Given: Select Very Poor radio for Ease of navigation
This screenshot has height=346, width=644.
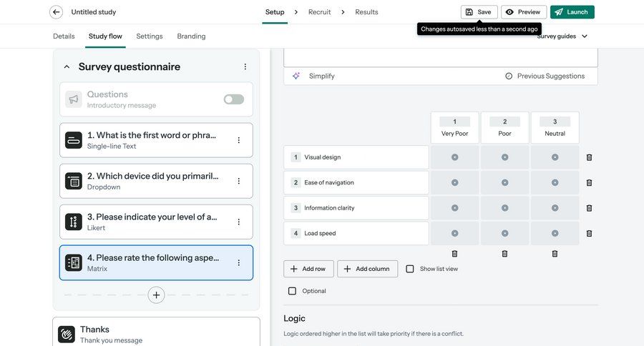Looking at the screenshot, I should pyautogui.click(x=454, y=183).
